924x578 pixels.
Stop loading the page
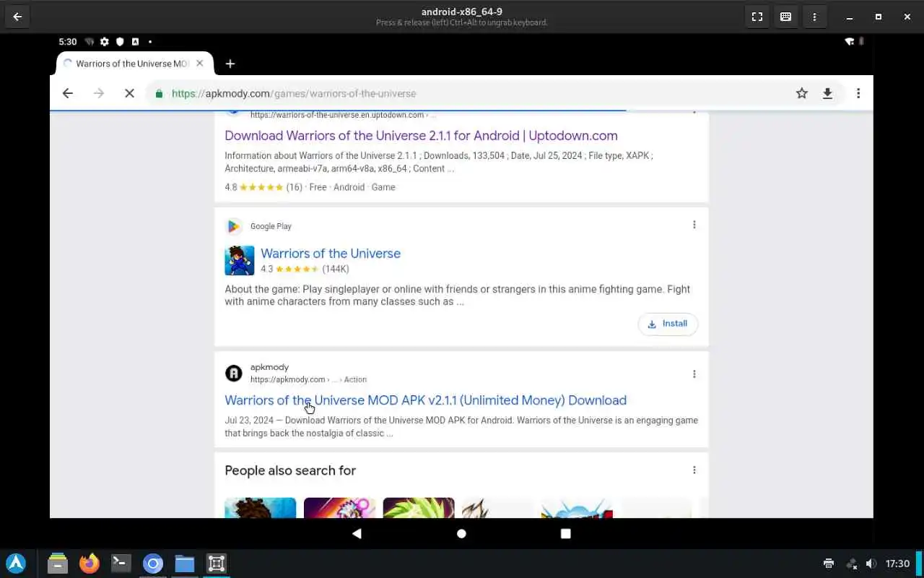[x=129, y=93]
